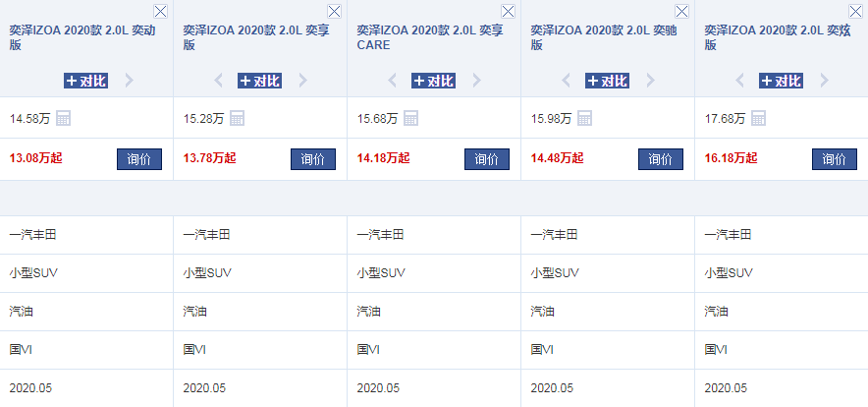Select guide price 15.28万
Viewport: 868px width, 407px height.
tap(203, 119)
